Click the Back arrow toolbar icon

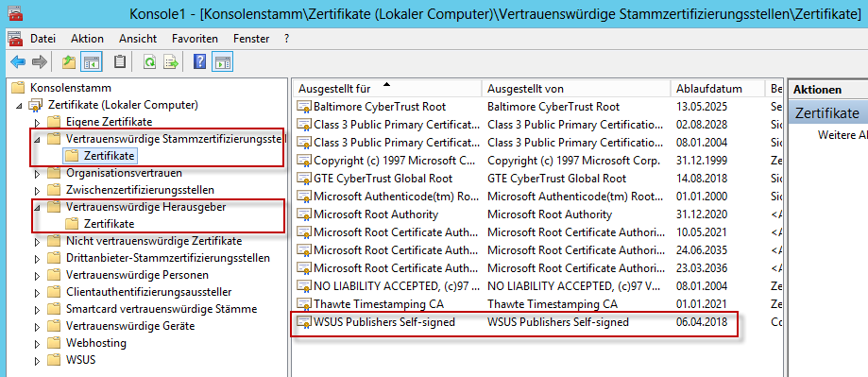[18, 62]
